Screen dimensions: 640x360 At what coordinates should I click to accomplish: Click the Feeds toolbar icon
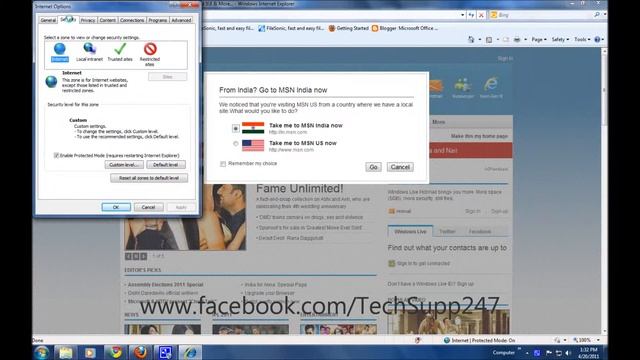[x=489, y=40]
